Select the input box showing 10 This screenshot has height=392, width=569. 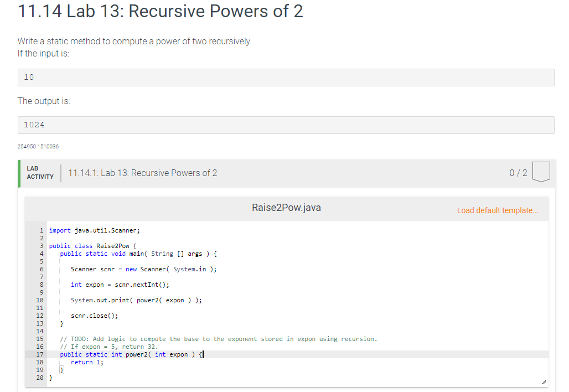click(286, 77)
